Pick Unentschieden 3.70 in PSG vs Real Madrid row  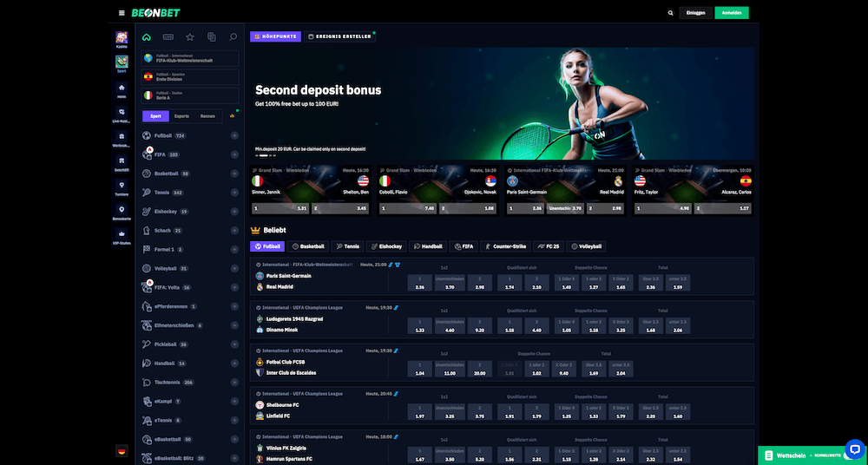click(x=450, y=283)
